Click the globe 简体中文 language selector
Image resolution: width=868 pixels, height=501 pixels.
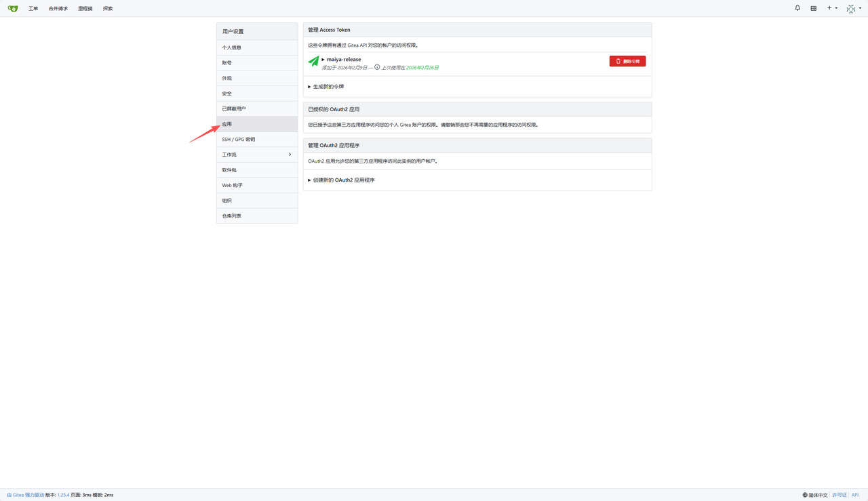[815, 496]
